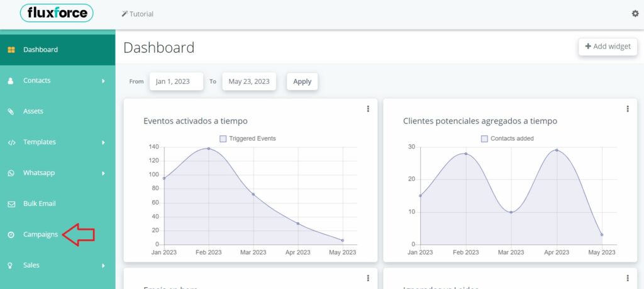
Task: Click the 'Eventos activados a tiempo' title
Action: click(x=196, y=122)
